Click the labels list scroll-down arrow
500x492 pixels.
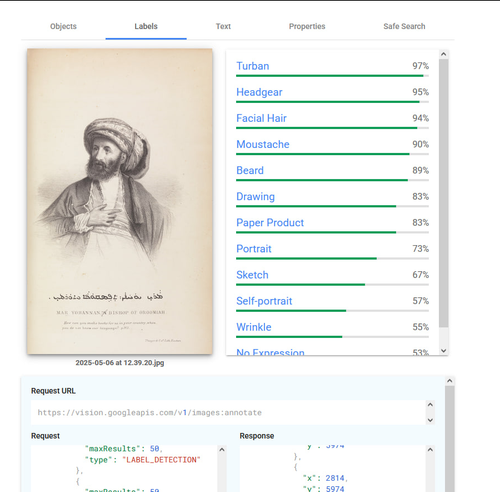pos(443,350)
